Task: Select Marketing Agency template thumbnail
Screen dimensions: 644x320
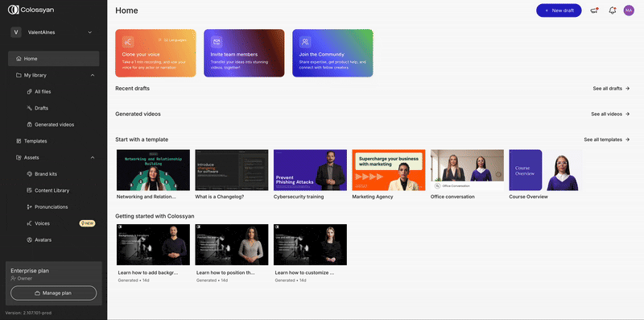Action: pos(389,170)
